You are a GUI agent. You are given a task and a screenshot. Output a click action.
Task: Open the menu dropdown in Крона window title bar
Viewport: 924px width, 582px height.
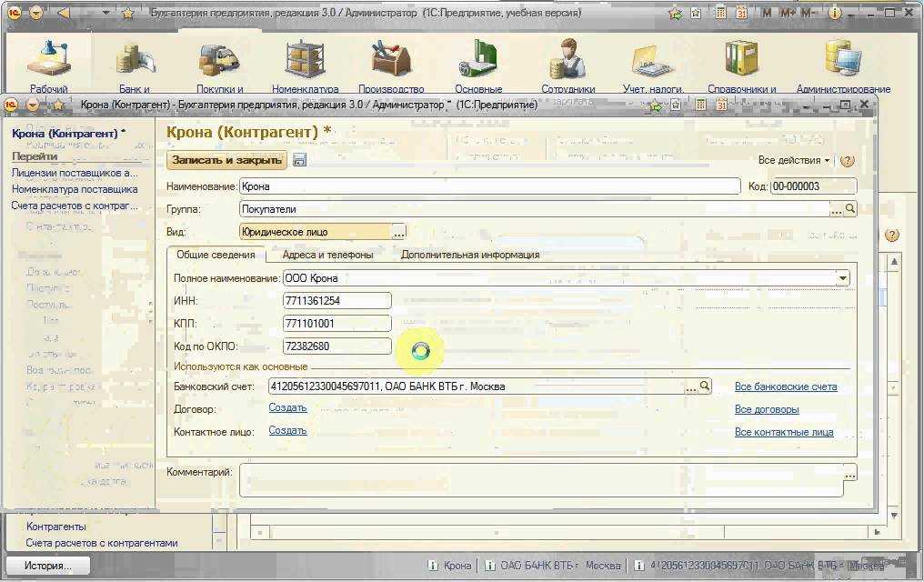33,105
